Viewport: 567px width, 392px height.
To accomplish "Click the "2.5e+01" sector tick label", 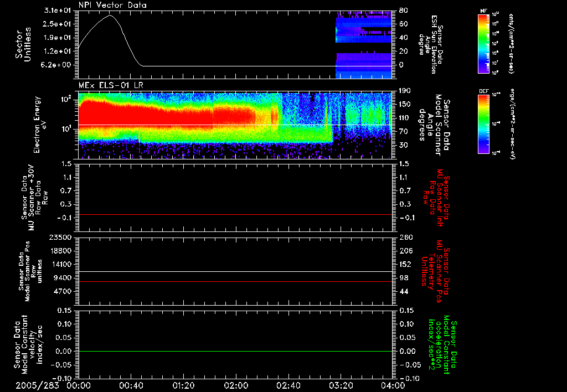I will (58, 24).
